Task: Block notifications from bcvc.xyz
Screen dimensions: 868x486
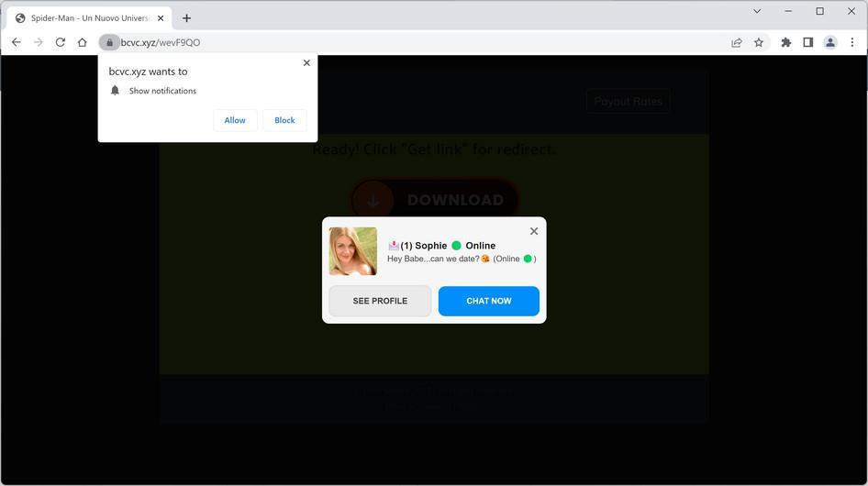Action: pyautogui.click(x=284, y=120)
